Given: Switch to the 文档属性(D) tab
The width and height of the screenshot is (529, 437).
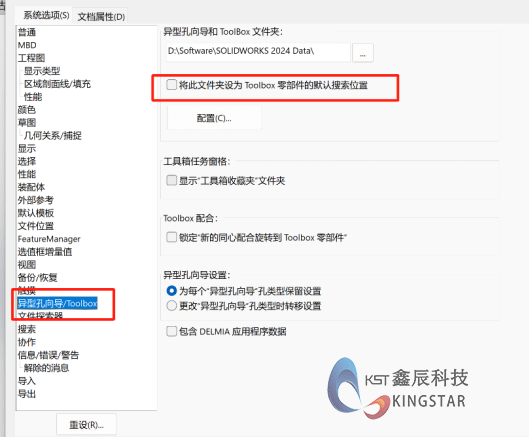Looking at the screenshot, I should coord(101,17).
